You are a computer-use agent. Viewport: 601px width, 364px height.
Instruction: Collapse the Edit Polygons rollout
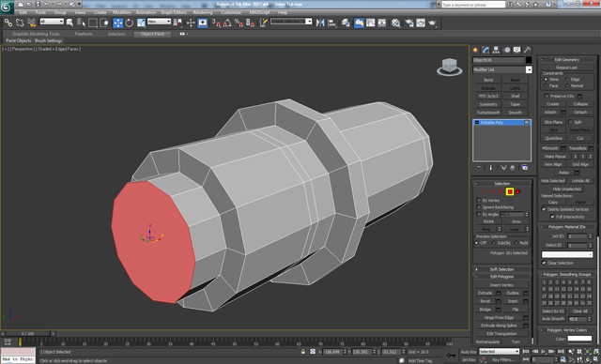point(501,277)
